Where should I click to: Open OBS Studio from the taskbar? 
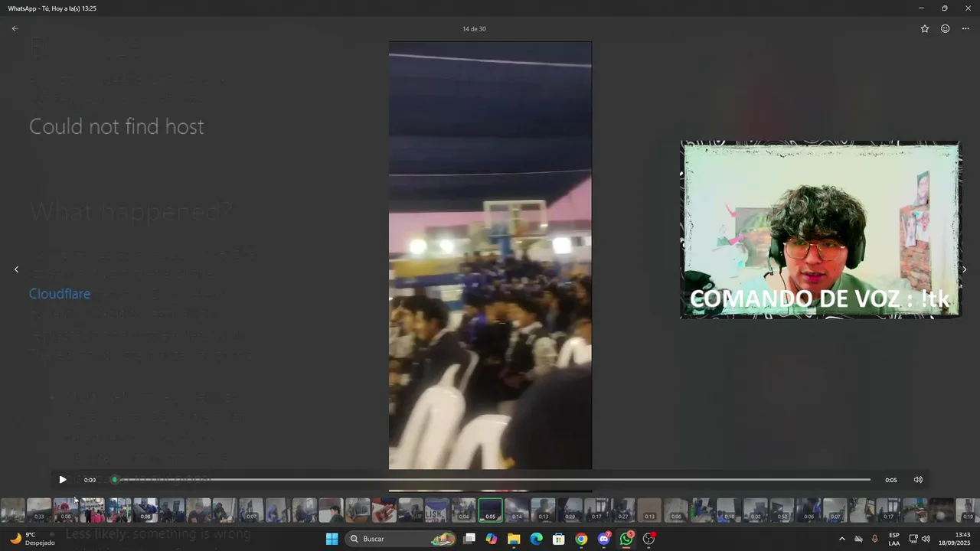pos(649,539)
